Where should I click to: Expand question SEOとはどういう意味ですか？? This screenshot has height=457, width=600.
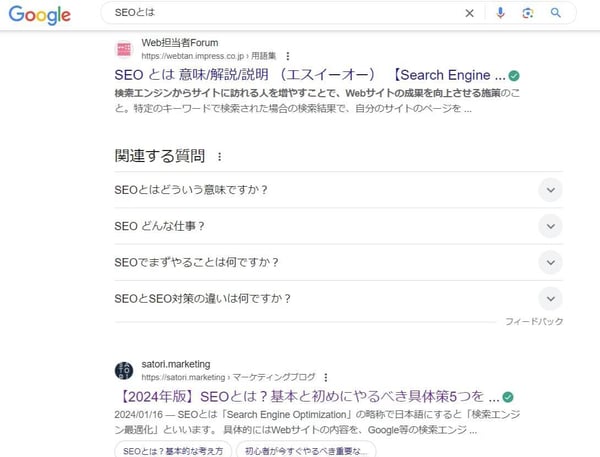338,190
